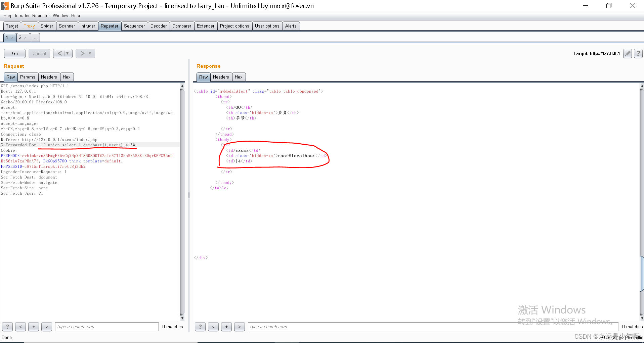Click the GET /wzcms/index.php request line
The width and height of the screenshot is (644, 343).
35,86
